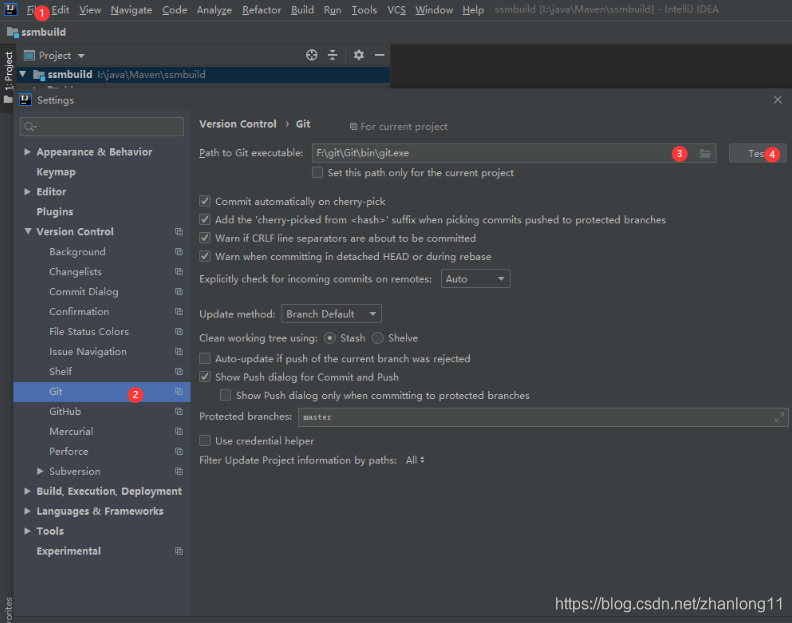The height and width of the screenshot is (623, 792).
Task: Click the collapse all icon in Project panel
Action: [332, 55]
